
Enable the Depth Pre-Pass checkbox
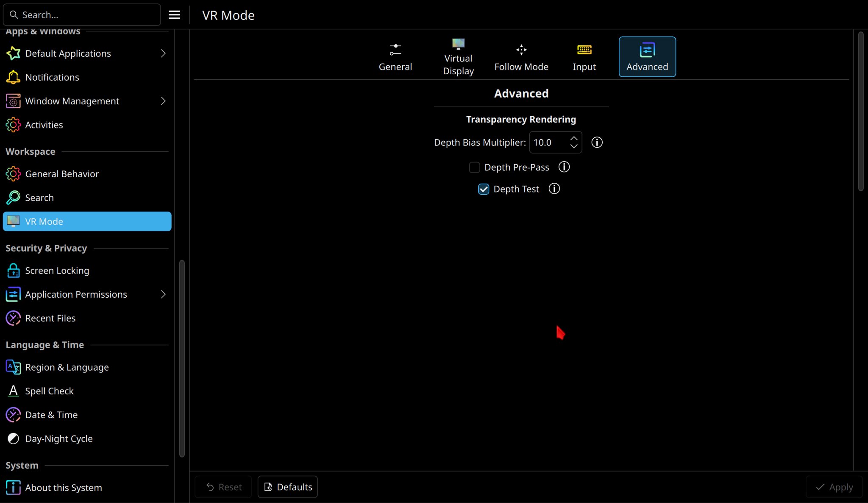(x=474, y=168)
